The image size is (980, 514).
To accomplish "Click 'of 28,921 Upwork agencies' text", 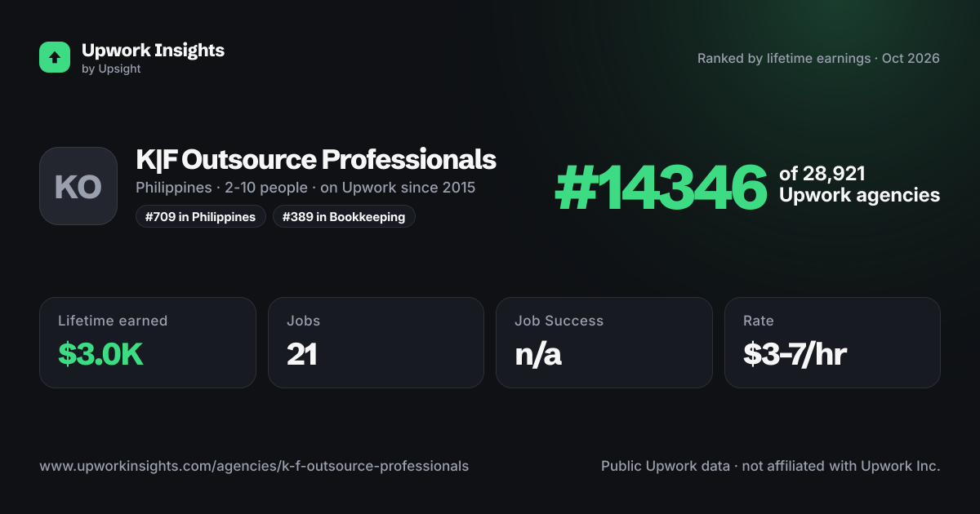I will [x=859, y=184].
